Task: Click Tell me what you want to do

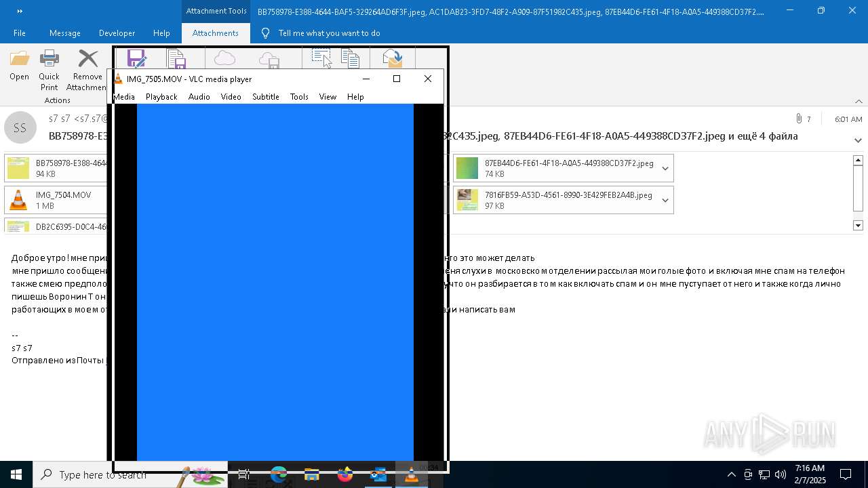Action: 329,33
